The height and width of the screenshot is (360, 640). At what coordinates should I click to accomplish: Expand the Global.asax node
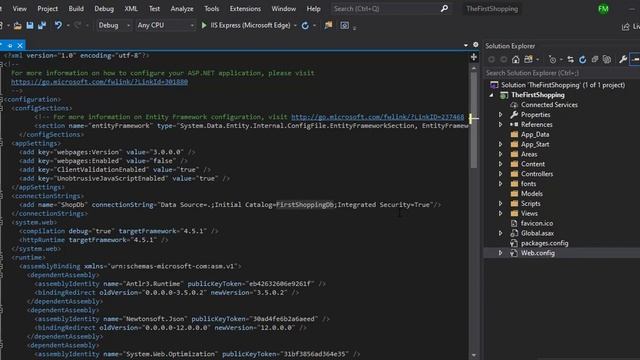coord(501,233)
